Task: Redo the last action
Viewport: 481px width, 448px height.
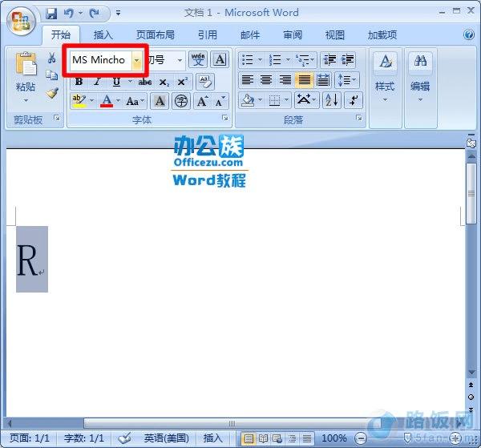Action: coord(94,13)
